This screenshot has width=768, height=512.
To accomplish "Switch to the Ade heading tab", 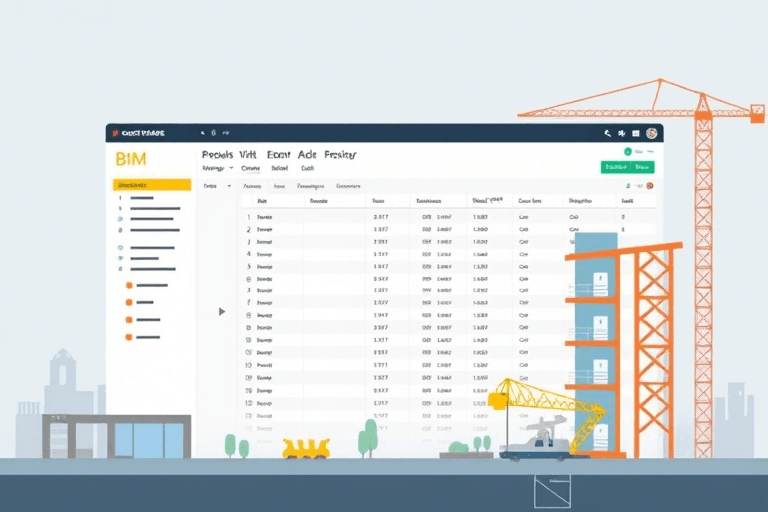I will point(307,154).
